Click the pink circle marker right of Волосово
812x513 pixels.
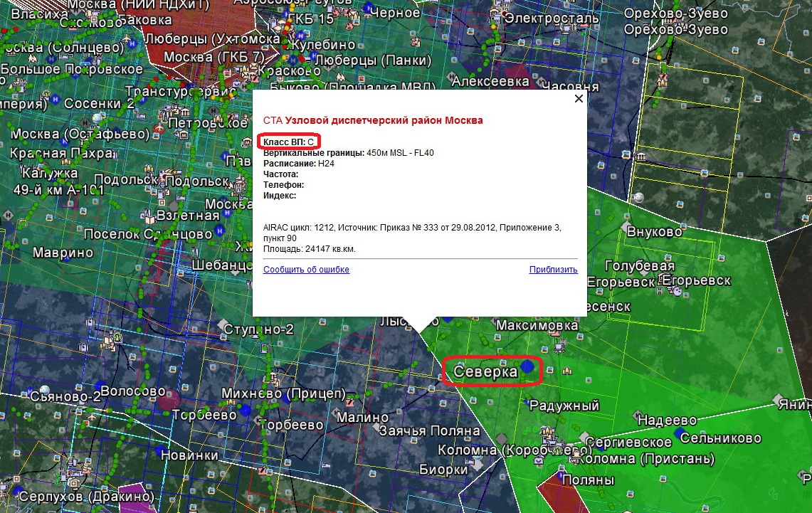pos(169,400)
